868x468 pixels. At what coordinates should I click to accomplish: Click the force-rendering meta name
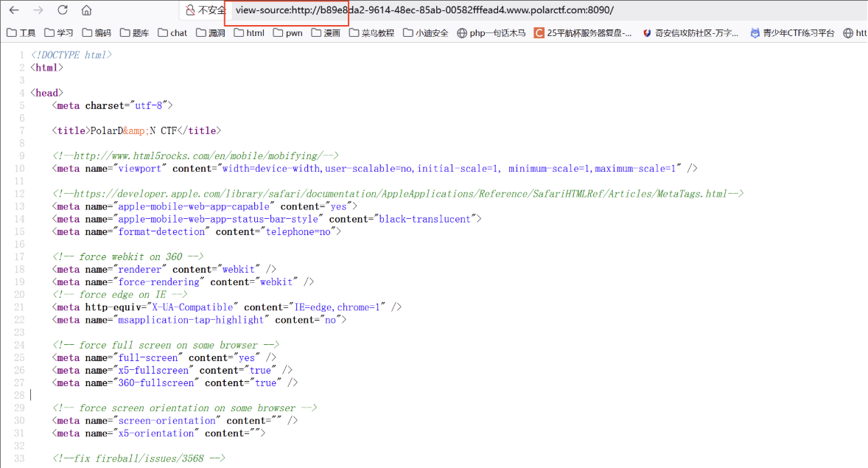click(x=159, y=282)
